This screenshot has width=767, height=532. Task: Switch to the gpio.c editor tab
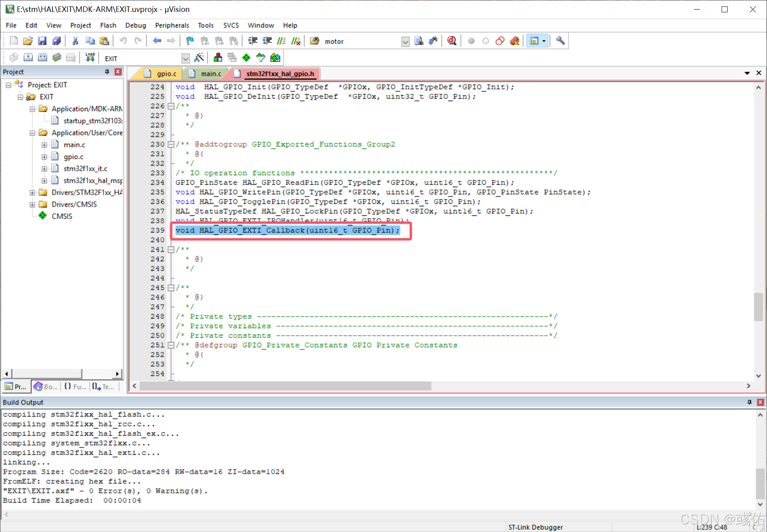166,74
